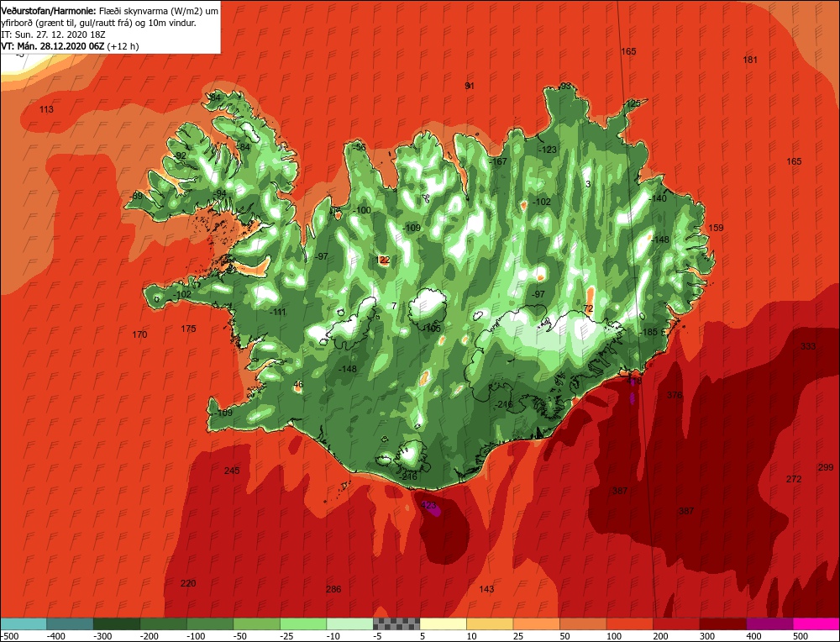This screenshot has height=642, width=840.
Task: Click the legend label -500
Action: click(x=9, y=636)
